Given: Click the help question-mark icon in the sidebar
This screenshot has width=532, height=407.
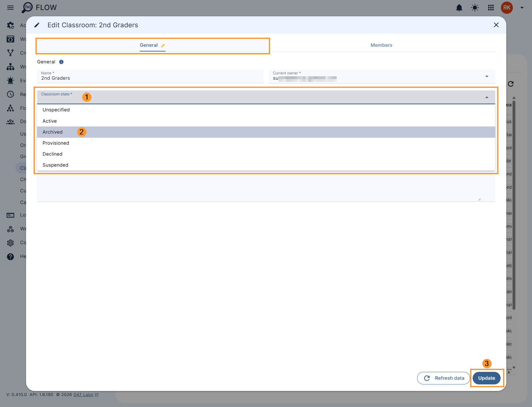Looking at the screenshot, I should [x=10, y=256].
